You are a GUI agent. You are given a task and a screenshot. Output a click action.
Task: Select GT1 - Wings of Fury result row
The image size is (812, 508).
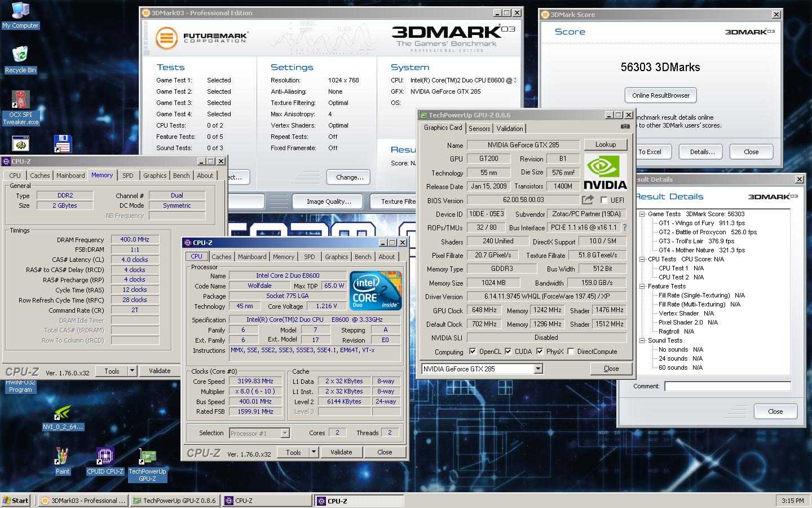click(701, 223)
